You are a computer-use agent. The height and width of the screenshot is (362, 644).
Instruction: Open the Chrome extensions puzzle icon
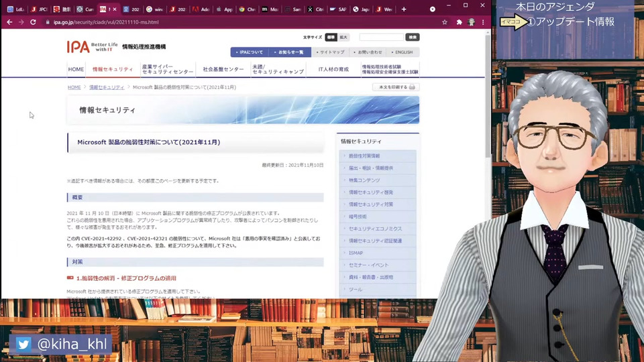[459, 22]
